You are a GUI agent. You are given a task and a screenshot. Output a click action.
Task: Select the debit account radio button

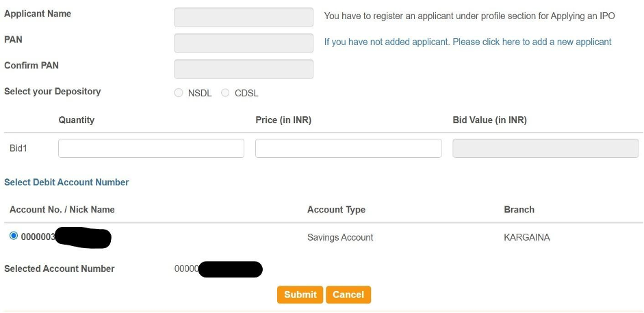14,236
